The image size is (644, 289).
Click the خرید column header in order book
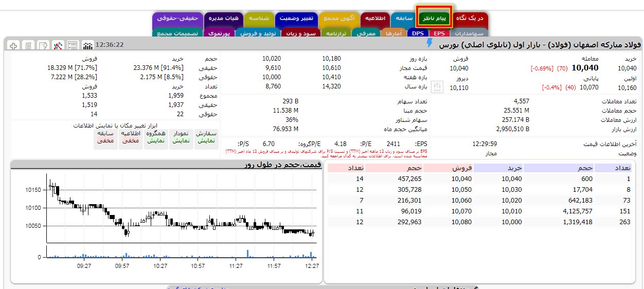coord(498,168)
